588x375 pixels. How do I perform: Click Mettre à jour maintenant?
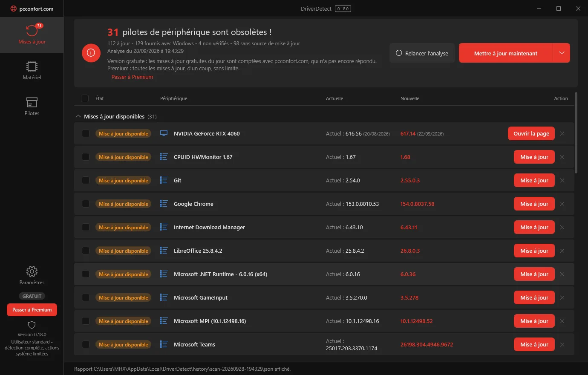point(506,53)
